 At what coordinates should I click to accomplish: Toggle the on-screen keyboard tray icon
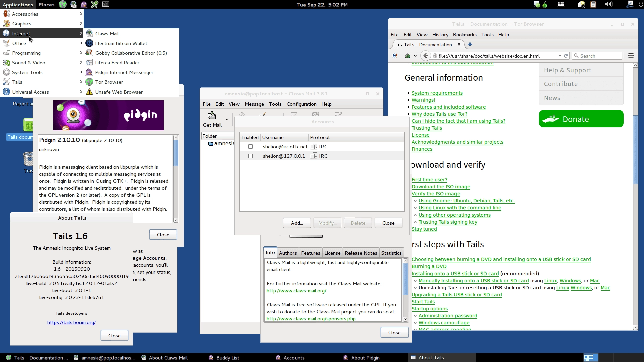[561, 4]
